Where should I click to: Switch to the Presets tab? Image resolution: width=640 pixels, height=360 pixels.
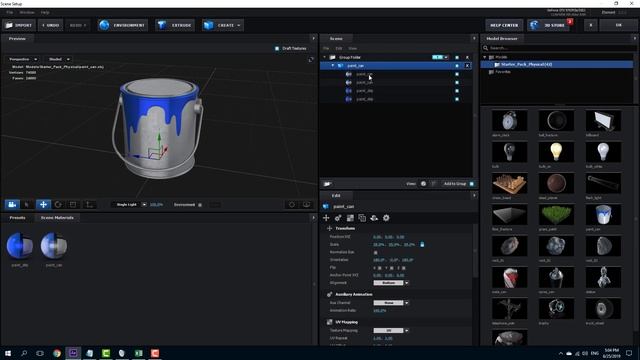click(17, 218)
